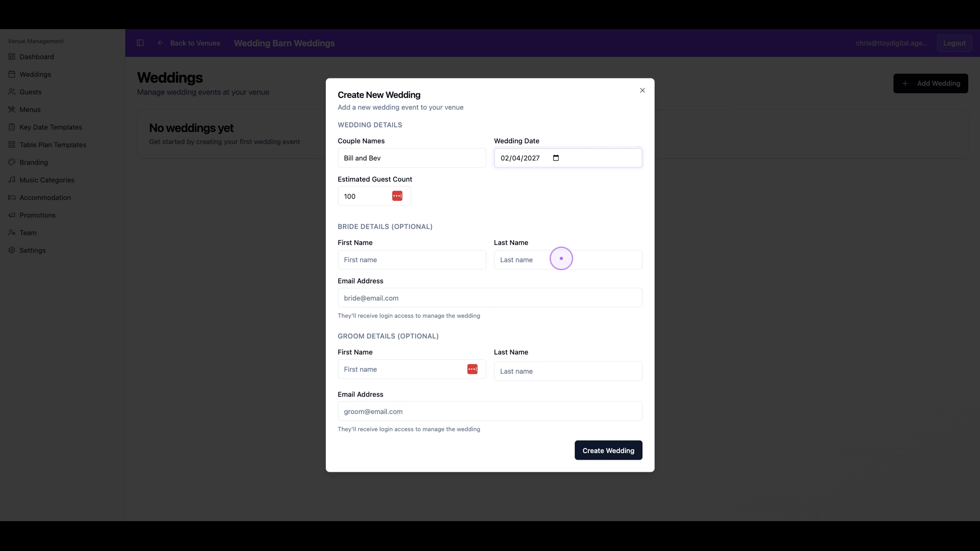Viewport: 980px width, 551px height.
Task: Click the chris@ttoydigital account email text
Action: (x=892, y=43)
